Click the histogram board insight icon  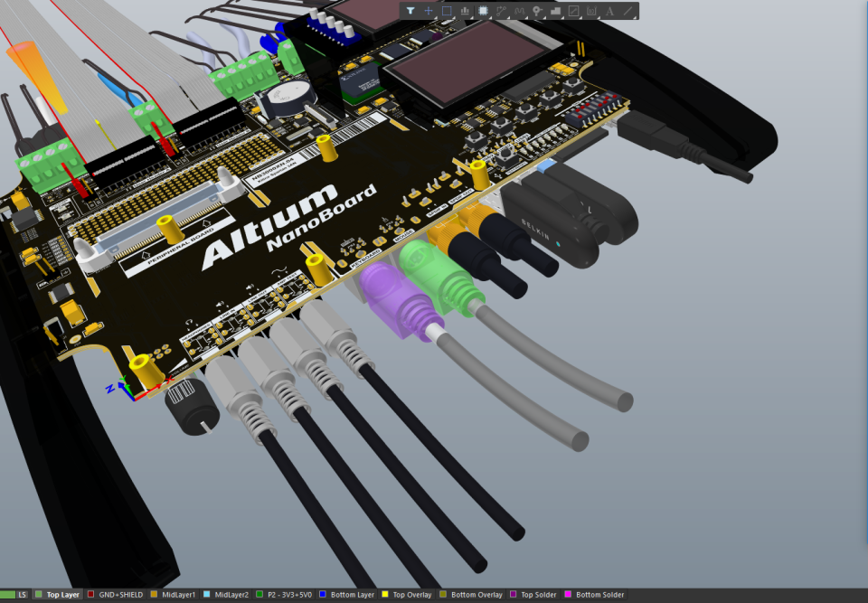pos(464,12)
